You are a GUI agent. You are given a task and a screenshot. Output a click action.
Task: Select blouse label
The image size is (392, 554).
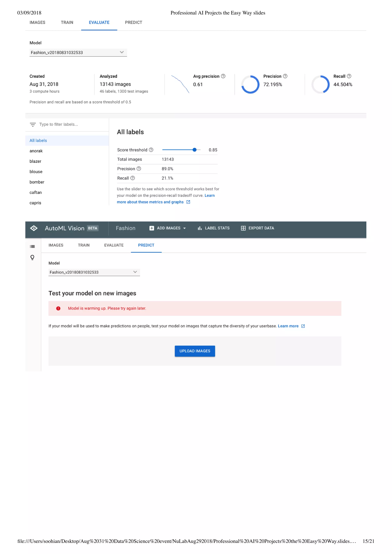[36, 172]
